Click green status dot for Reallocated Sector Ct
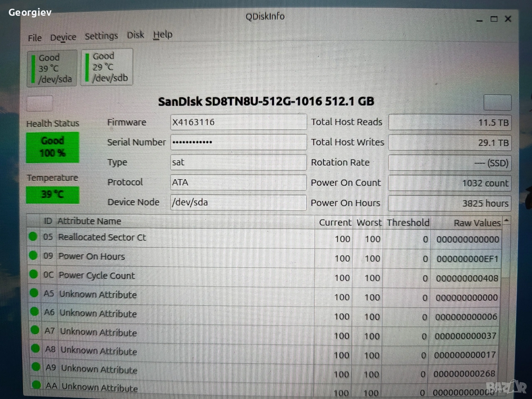 pyautogui.click(x=33, y=236)
